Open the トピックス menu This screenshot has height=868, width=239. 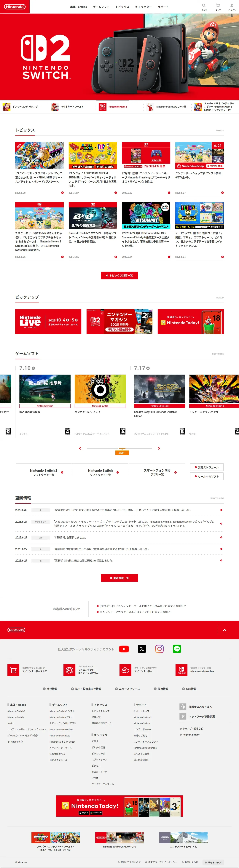click(x=122, y=7)
